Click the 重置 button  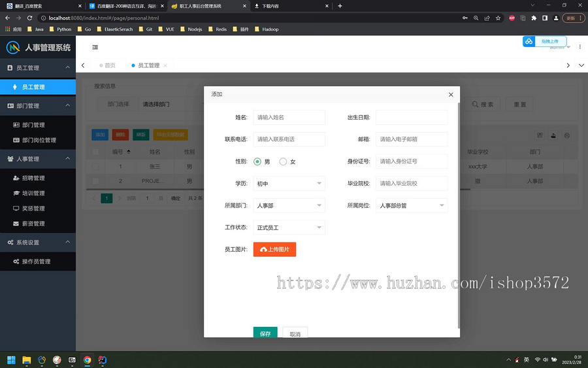tap(520, 105)
